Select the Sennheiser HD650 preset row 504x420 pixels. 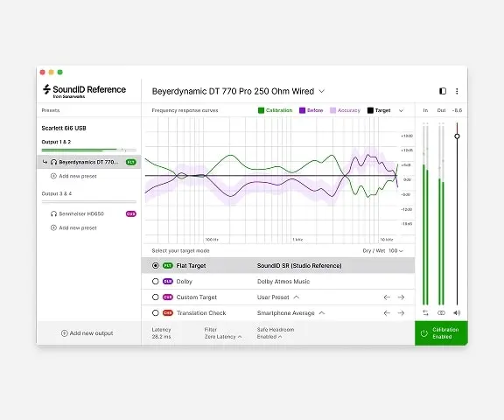click(x=89, y=214)
